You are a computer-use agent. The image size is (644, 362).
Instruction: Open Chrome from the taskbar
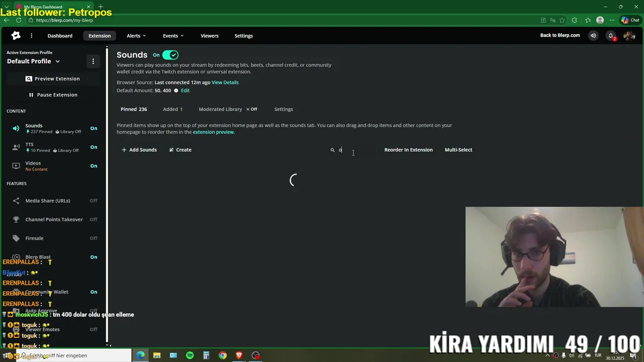coord(222,355)
